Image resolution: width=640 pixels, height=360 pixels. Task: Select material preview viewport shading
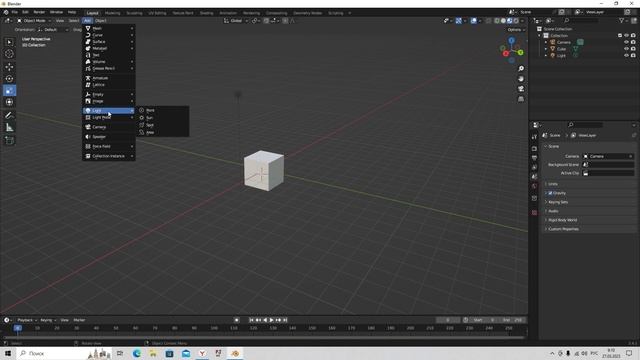pyautogui.click(x=509, y=21)
